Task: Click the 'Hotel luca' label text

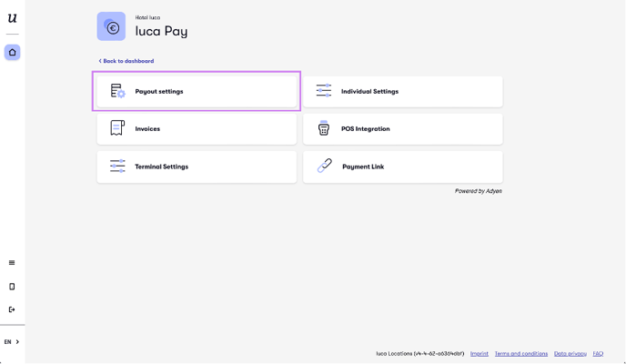Action: point(147,17)
